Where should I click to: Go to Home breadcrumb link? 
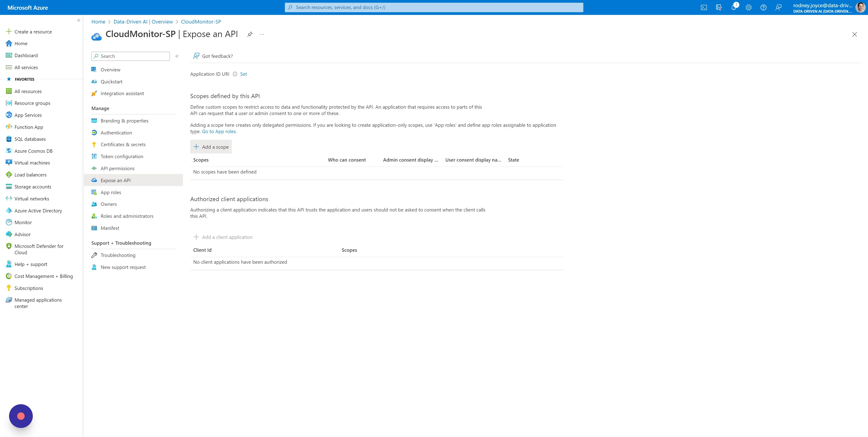pyautogui.click(x=98, y=21)
